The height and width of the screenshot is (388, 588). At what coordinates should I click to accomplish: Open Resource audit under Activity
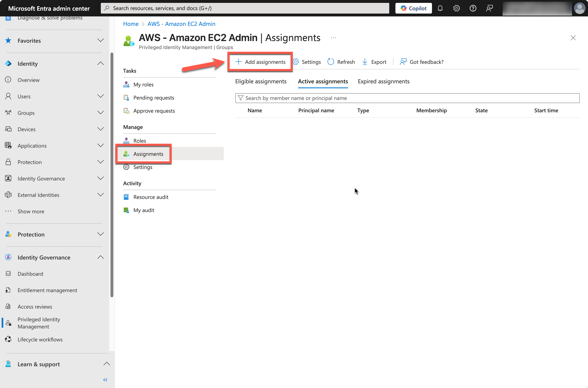click(x=151, y=197)
